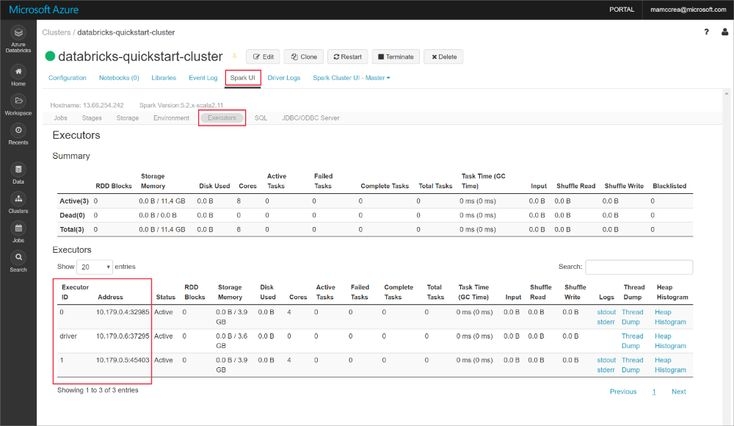
Task: Open Spark SQL sub-tab
Action: pyautogui.click(x=261, y=118)
